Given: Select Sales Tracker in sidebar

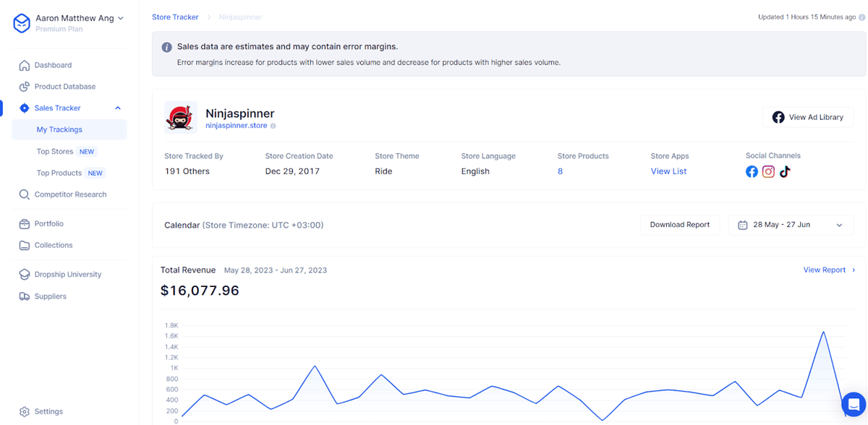Looking at the screenshot, I should 57,108.
